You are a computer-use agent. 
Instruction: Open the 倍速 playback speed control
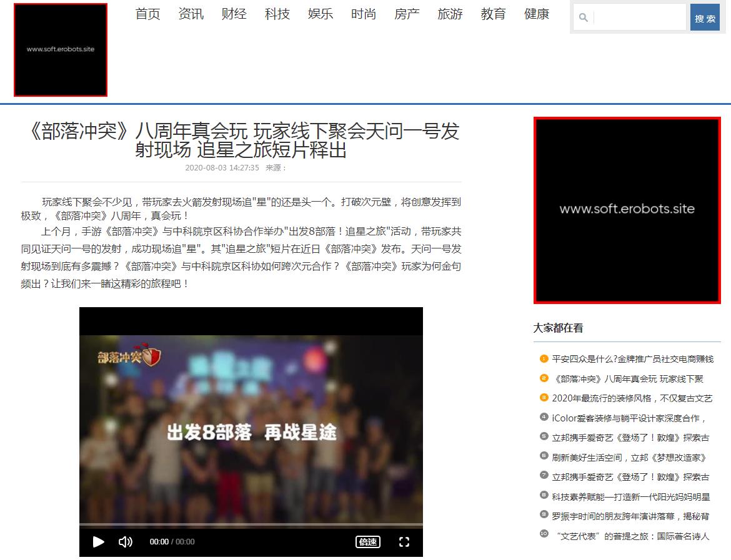tap(368, 542)
